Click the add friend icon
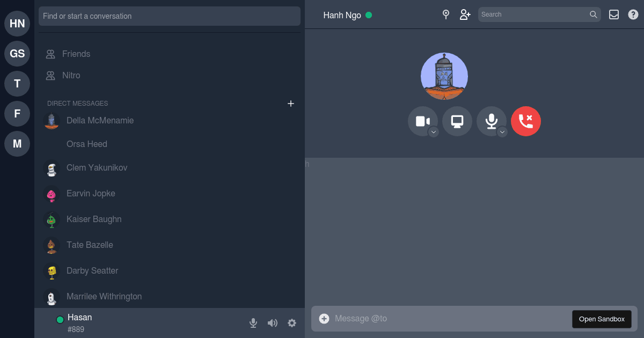Screen dimensions: 644x338 point(465,14)
